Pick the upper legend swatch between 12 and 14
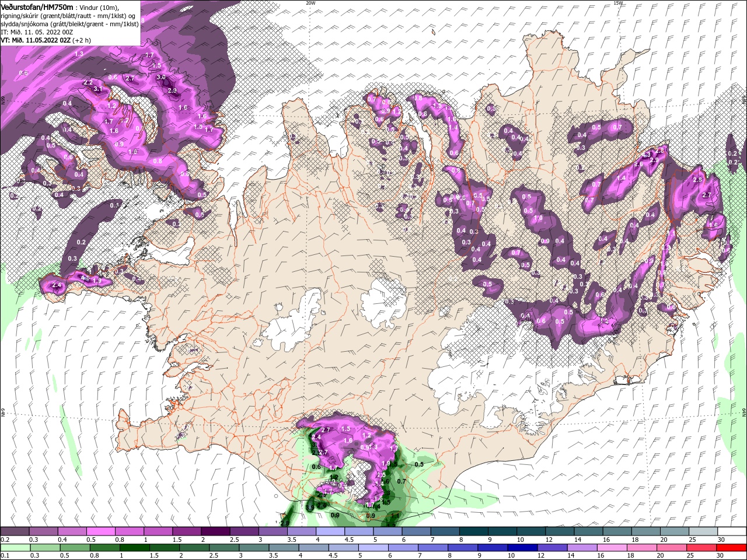This screenshot has height=560, width=747. [x=560, y=531]
